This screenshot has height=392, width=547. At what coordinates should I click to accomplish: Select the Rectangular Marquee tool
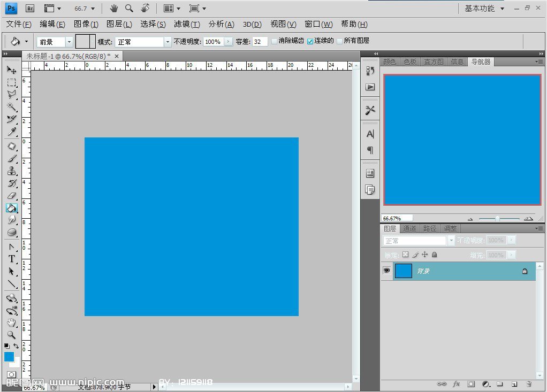11,83
